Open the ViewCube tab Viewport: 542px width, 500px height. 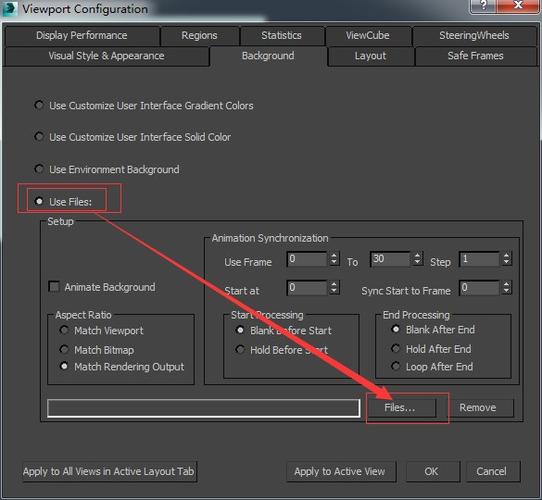(x=367, y=35)
